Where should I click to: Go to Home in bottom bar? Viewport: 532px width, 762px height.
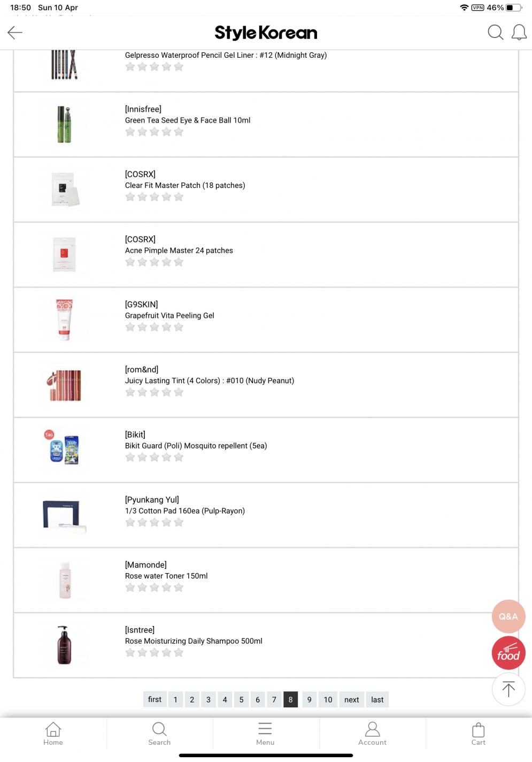click(x=53, y=734)
